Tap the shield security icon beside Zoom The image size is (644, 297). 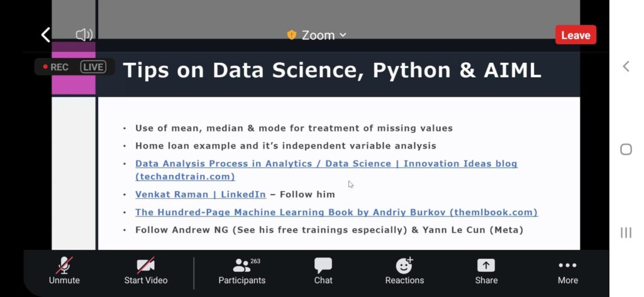292,35
